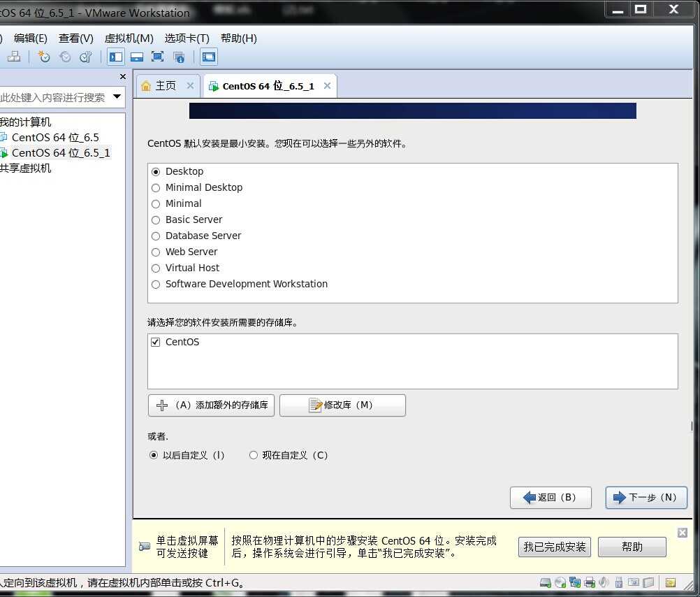Click the 下一步 (N) next button

tap(646, 497)
